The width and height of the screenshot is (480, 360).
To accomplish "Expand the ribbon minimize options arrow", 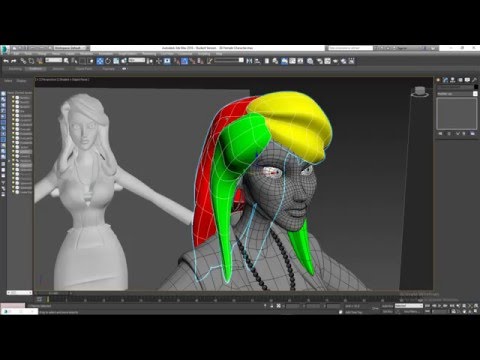I will (124, 69).
